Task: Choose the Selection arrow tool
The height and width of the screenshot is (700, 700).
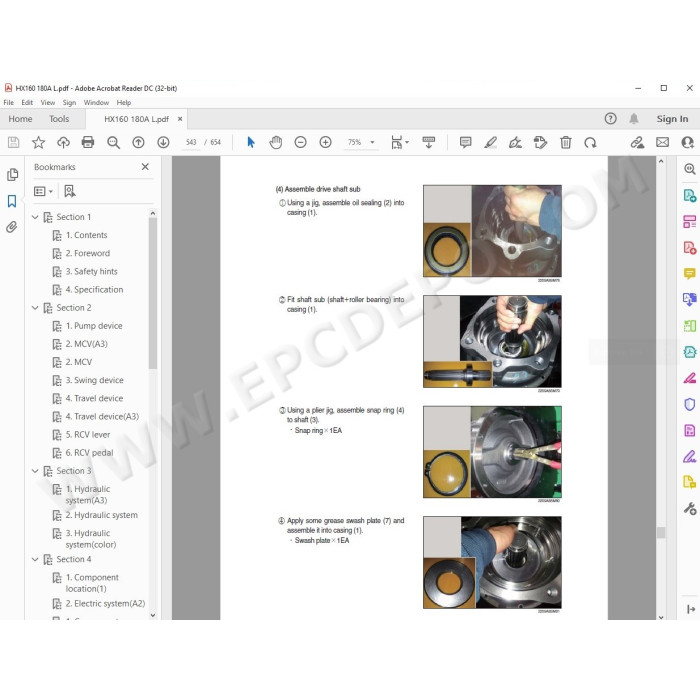Action: pyautogui.click(x=251, y=142)
